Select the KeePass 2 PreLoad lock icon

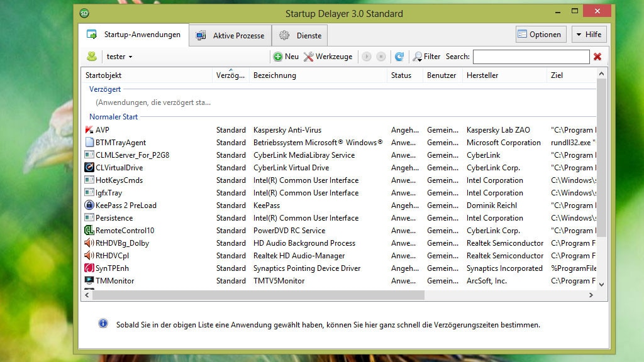point(89,206)
